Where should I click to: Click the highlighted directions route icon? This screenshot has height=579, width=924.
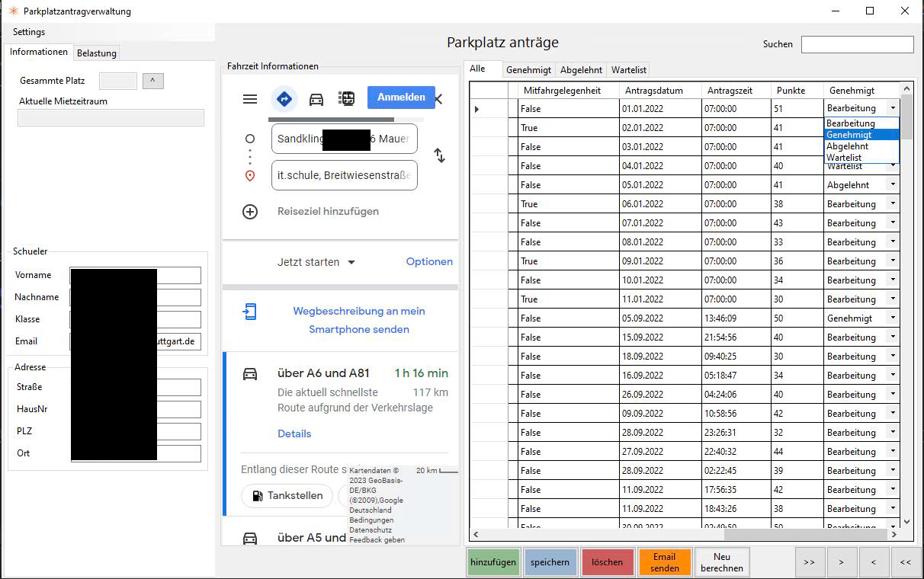click(284, 98)
